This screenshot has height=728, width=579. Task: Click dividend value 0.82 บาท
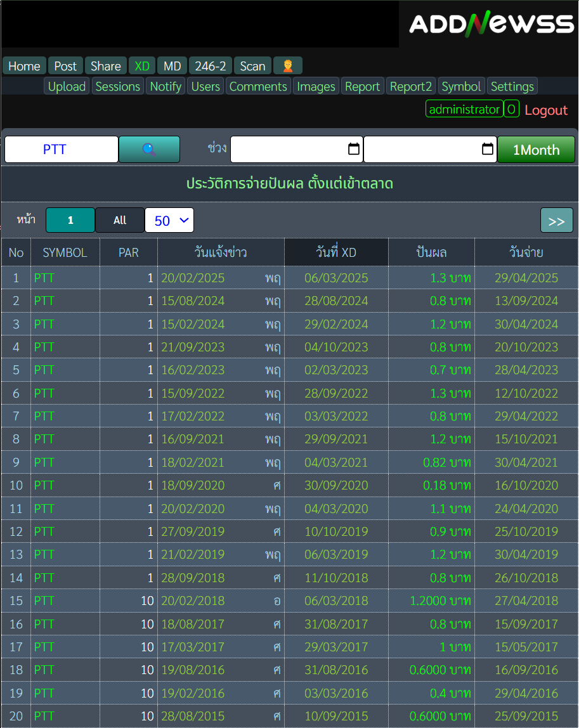click(447, 462)
